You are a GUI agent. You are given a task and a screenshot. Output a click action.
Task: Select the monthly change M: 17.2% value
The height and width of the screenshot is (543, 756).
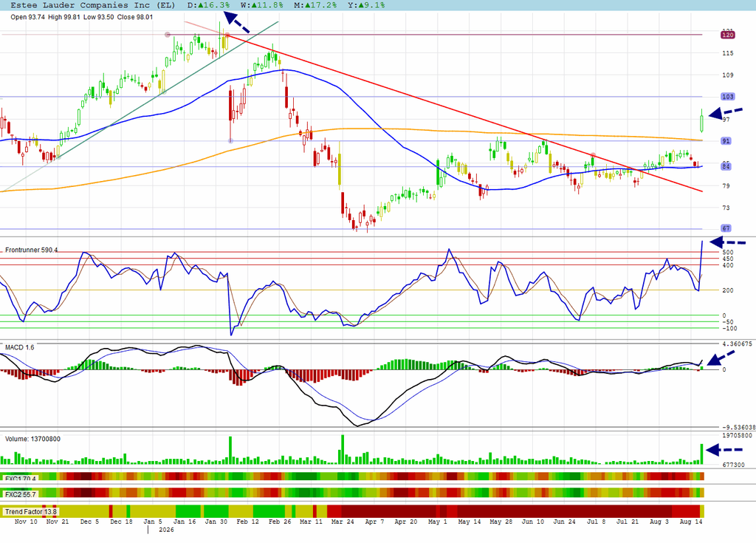[315, 5]
